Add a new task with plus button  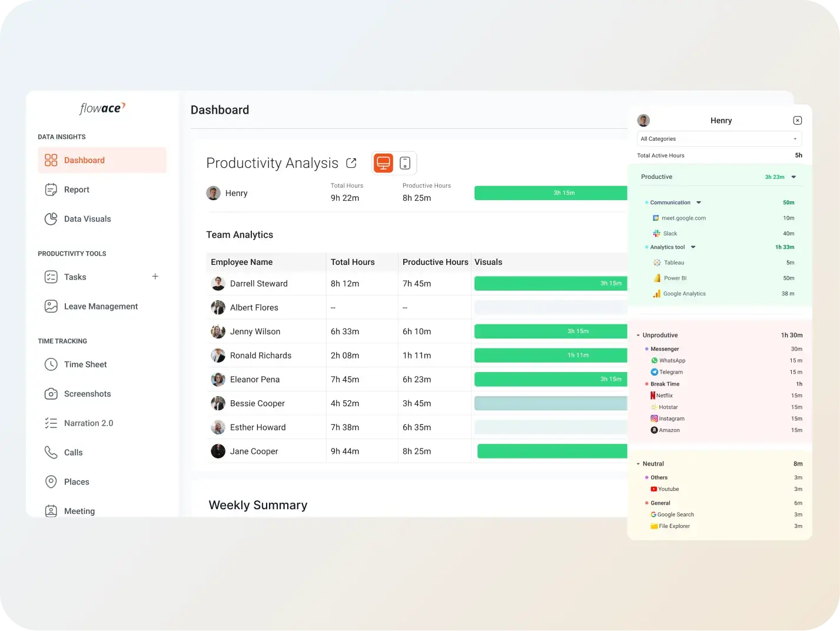pos(155,277)
